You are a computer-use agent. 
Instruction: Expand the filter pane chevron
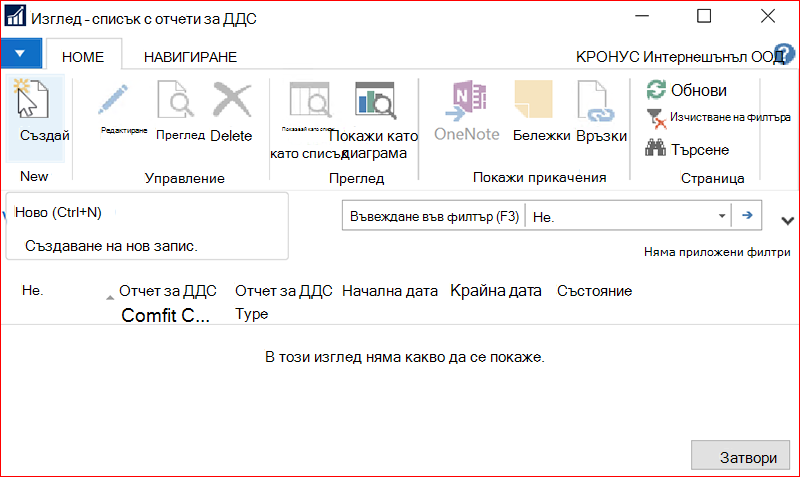coord(787,220)
